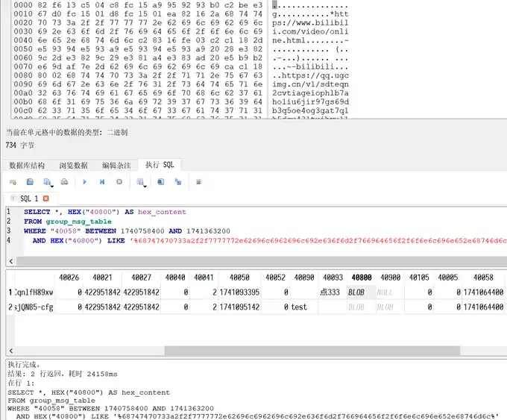Sort by column header 40026
The width and height of the screenshot is (507, 420).
coord(69,278)
